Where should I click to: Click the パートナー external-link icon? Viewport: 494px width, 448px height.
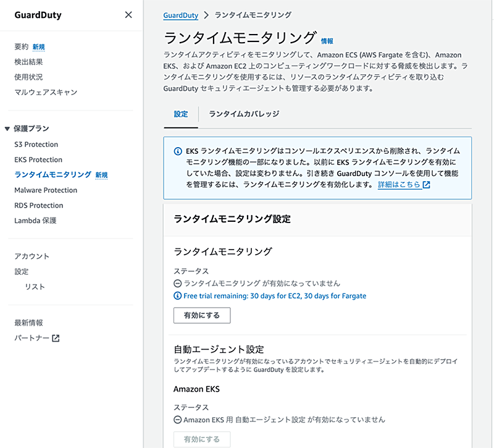tap(56, 338)
